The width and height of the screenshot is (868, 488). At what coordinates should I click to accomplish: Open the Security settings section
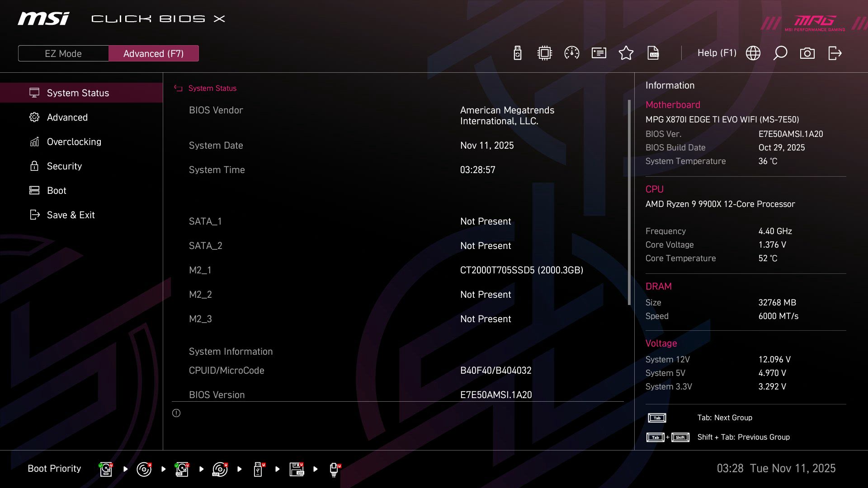(64, 166)
